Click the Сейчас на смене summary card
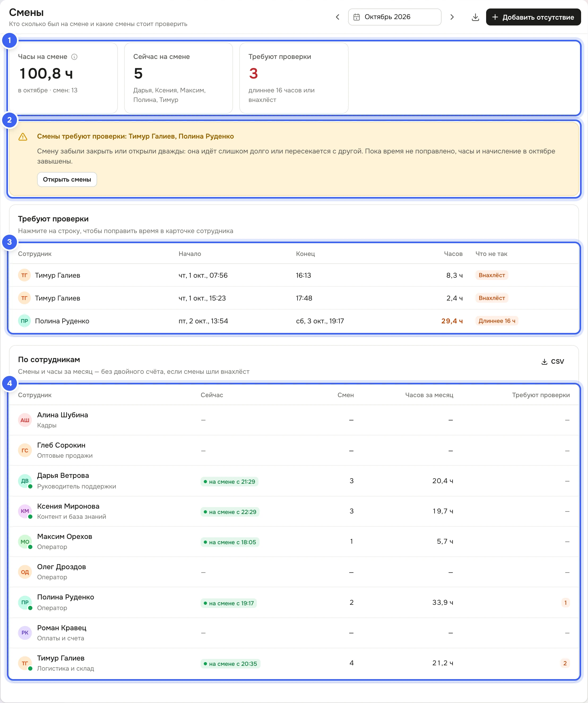 pos(178,78)
